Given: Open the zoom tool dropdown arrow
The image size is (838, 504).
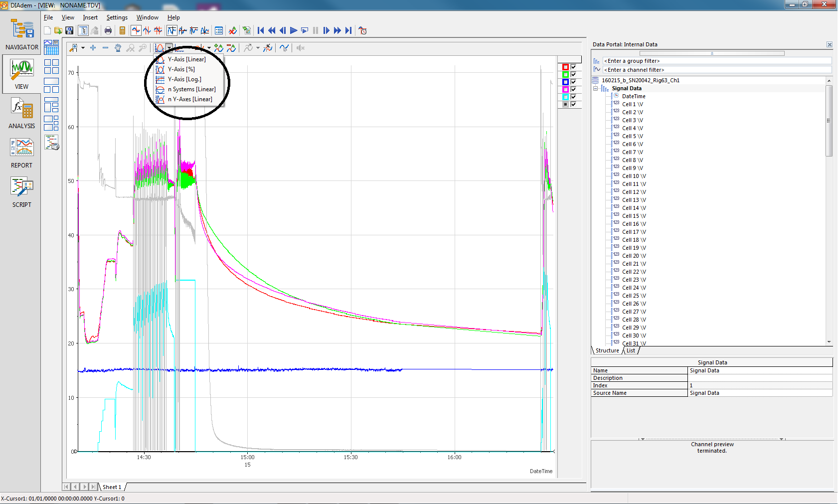Looking at the screenshot, I should pos(83,48).
